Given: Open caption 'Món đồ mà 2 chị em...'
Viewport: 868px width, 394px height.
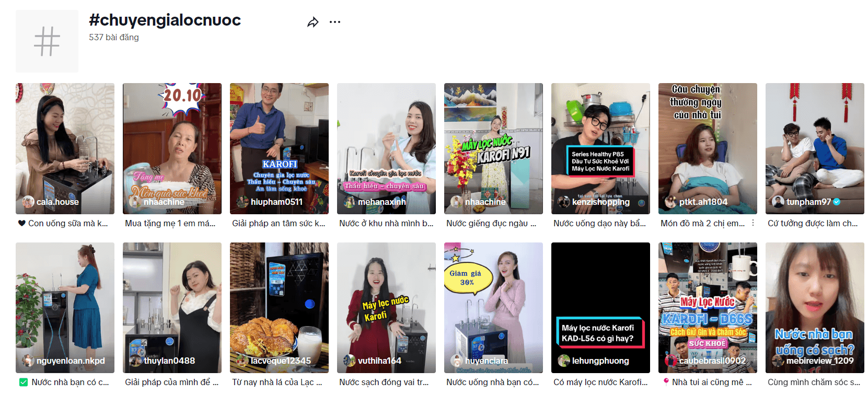Looking at the screenshot, I should click(703, 223).
